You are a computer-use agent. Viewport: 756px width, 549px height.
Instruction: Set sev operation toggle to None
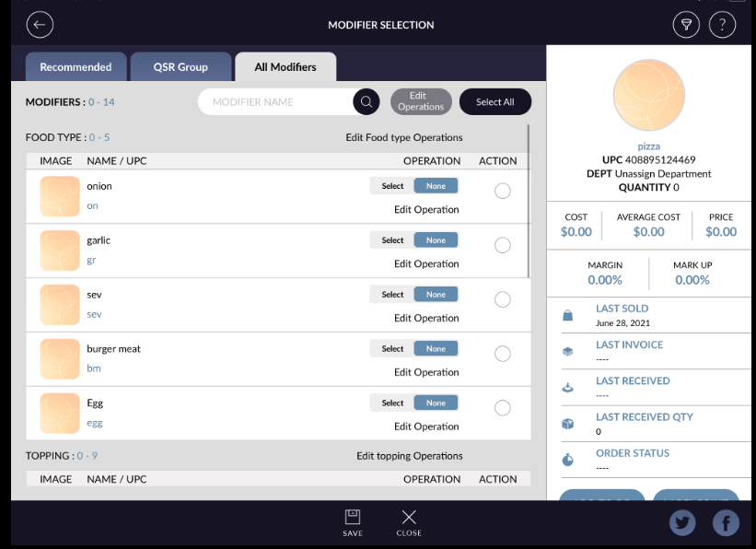(x=436, y=295)
